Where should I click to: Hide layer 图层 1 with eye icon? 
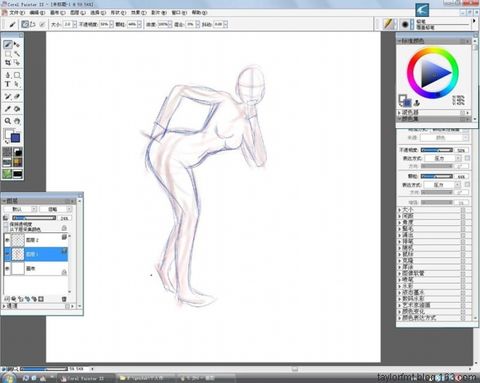pyautogui.click(x=7, y=254)
